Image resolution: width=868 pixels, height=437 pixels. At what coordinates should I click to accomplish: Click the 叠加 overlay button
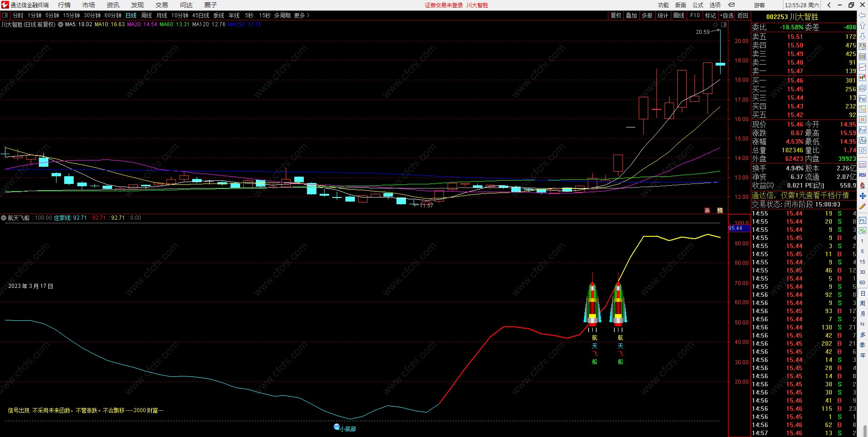[x=631, y=15]
